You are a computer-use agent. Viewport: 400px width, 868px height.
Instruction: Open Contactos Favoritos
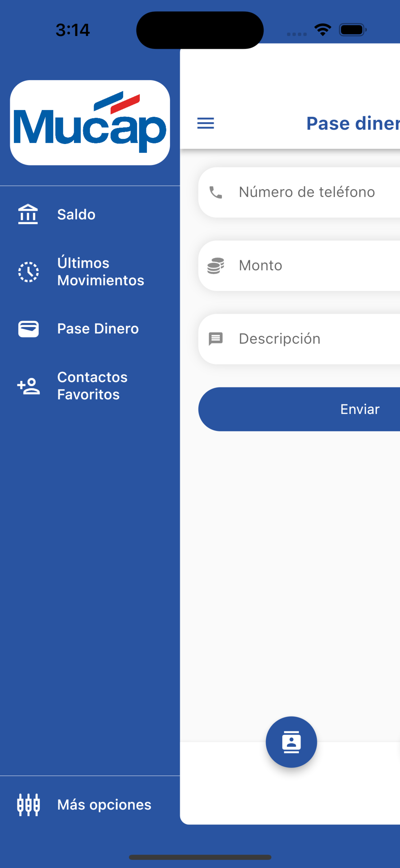[90, 386]
